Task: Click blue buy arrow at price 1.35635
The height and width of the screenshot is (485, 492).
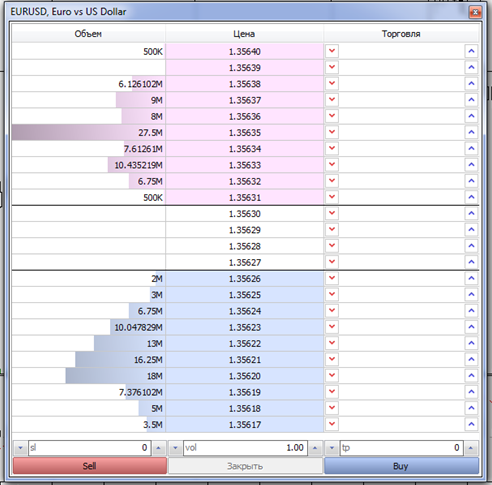Action: [471, 132]
